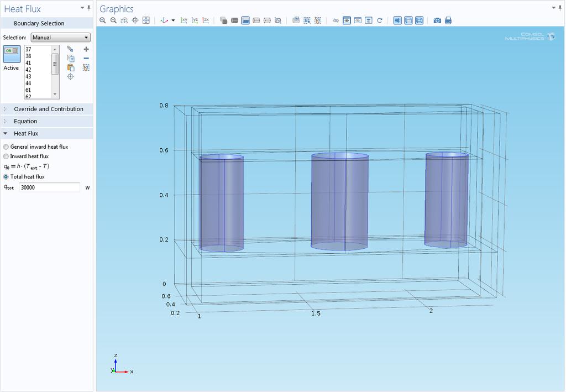Click the Heat Flux panel pin icon
Image resolution: width=566 pixels, height=392 pixels.
tap(89, 8)
